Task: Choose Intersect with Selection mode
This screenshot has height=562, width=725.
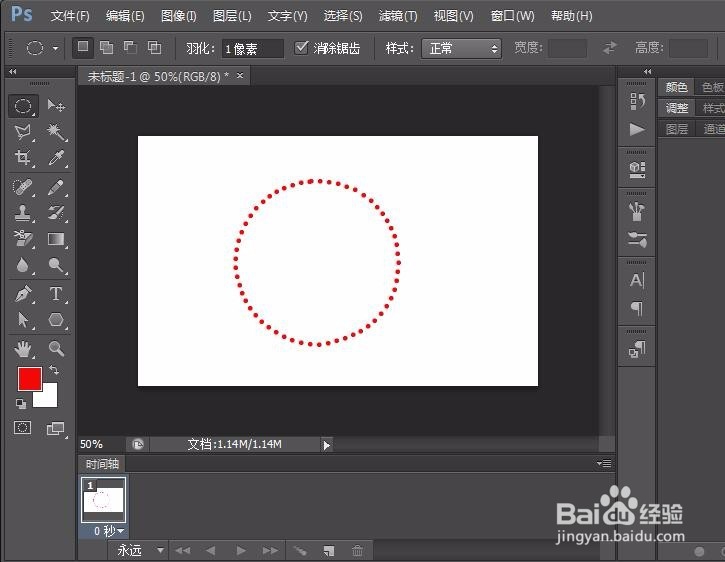Action: coord(154,48)
